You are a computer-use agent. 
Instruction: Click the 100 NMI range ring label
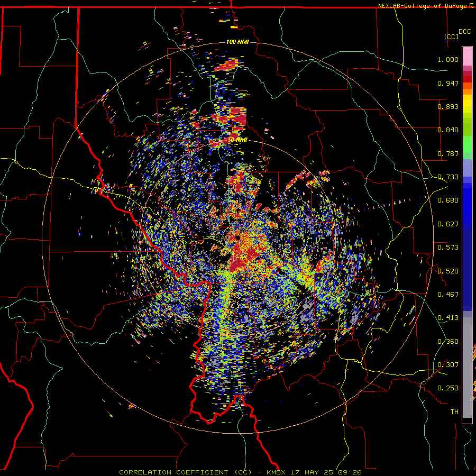pyautogui.click(x=237, y=42)
